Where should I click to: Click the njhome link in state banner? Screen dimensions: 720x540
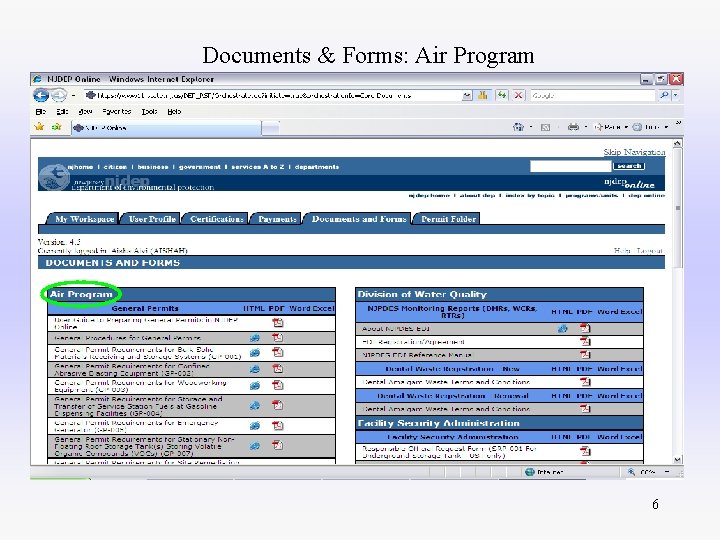[x=80, y=167]
